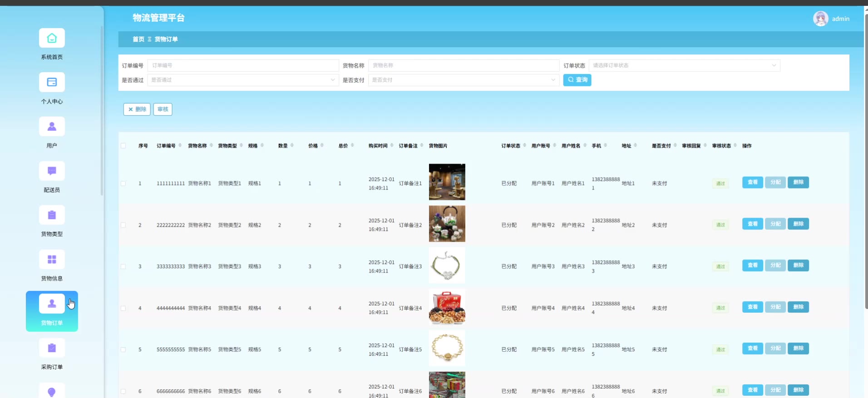Sort table by 货物名称 column
868x398 pixels.
(212, 145)
